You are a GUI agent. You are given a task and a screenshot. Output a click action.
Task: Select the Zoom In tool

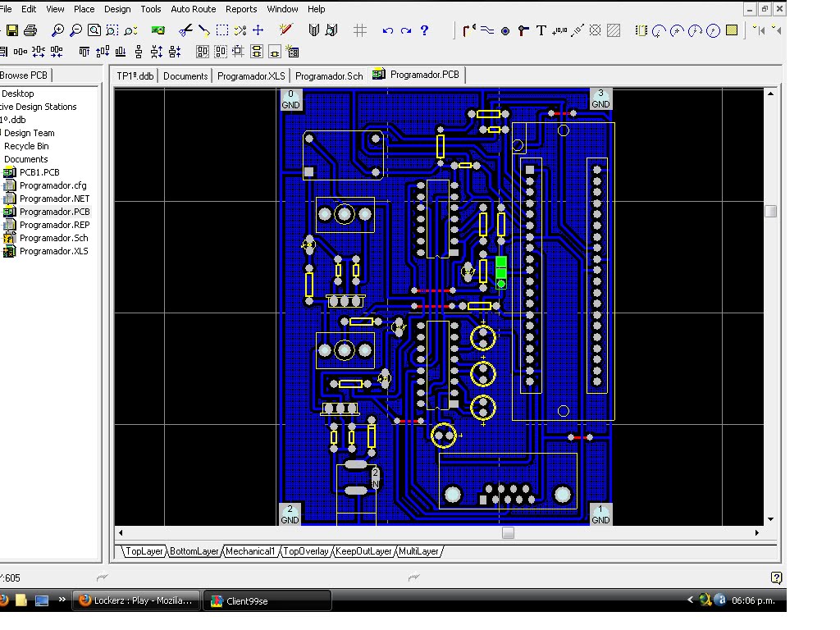pyautogui.click(x=57, y=29)
